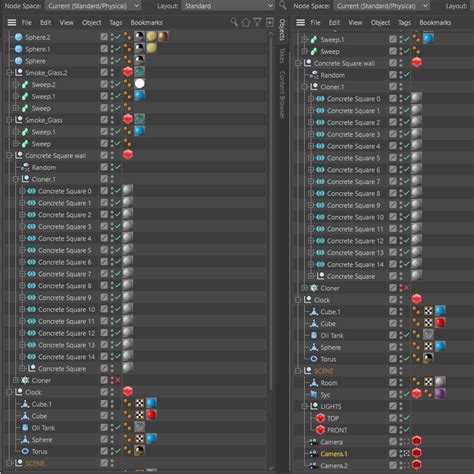The height and width of the screenshot is (474, 474).
Task: Click the search icon in left Object Manager
Action: [234, 22]
